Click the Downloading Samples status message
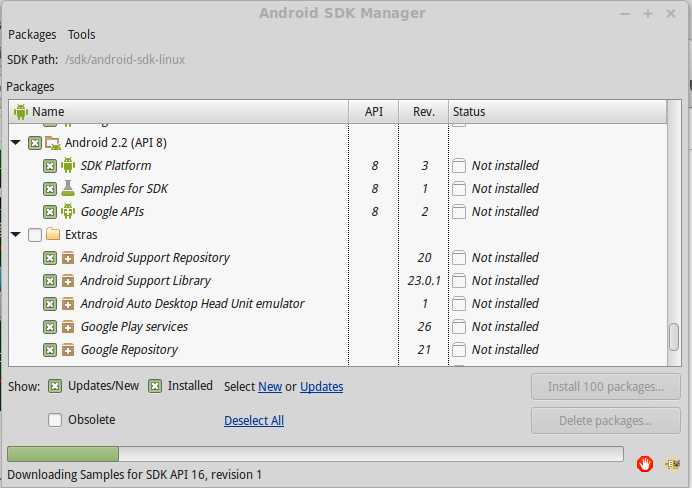The image size is (692, 488). coord(135,475)
